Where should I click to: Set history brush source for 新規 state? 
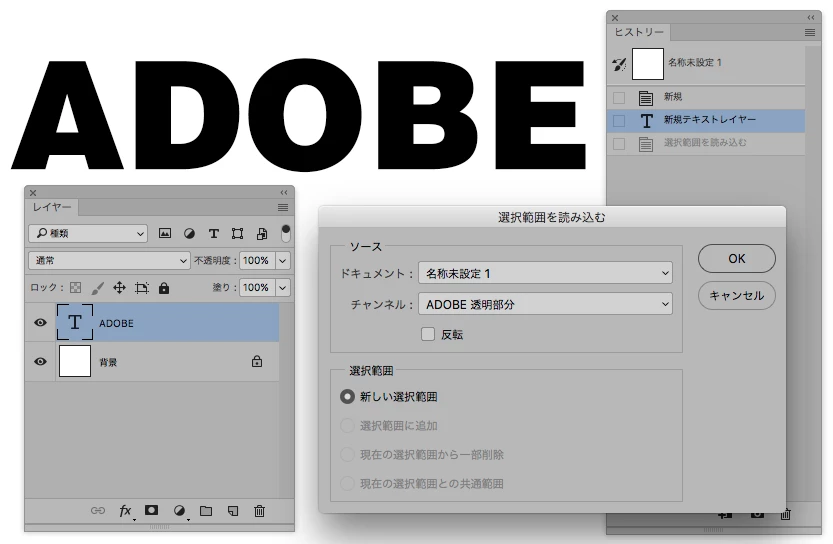[619, 98]
